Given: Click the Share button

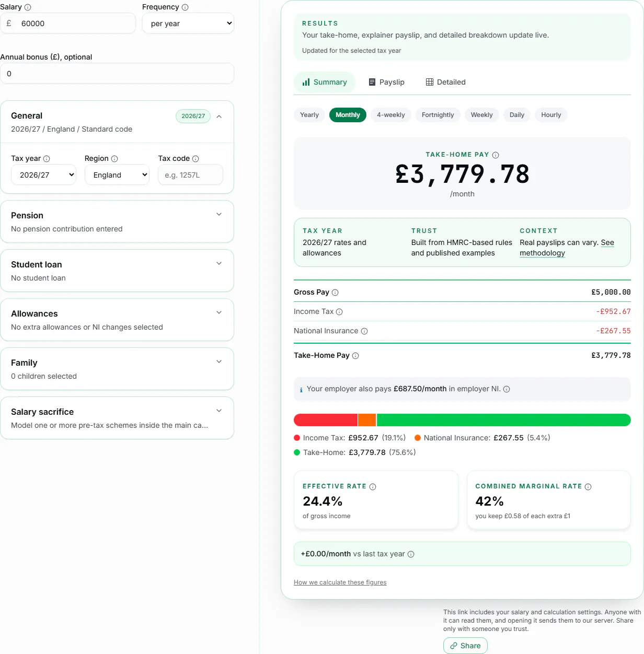Looking at the screenshot, I should [465, 646].
